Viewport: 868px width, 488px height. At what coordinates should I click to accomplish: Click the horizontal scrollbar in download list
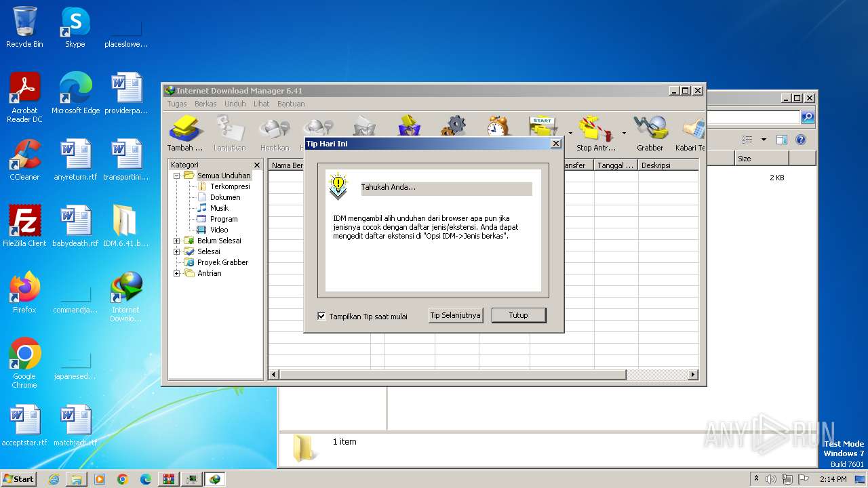tap(453, 374)
